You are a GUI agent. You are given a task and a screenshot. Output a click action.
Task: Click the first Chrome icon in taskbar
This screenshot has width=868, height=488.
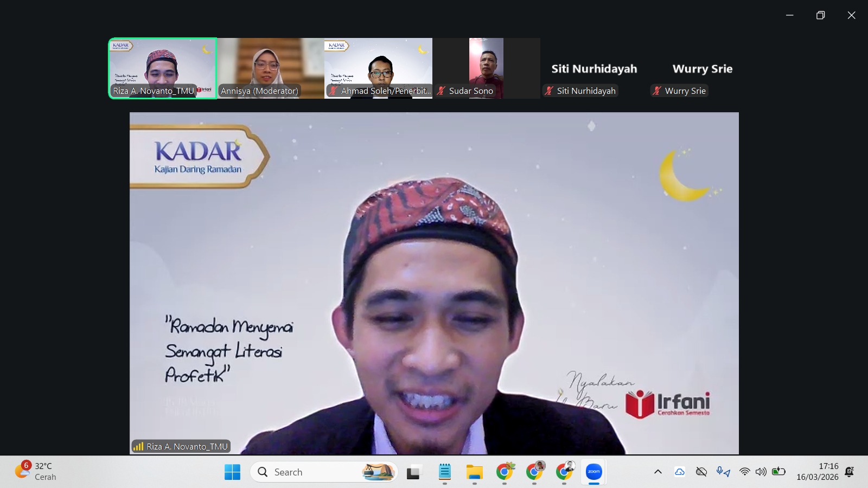coord(505,472)
